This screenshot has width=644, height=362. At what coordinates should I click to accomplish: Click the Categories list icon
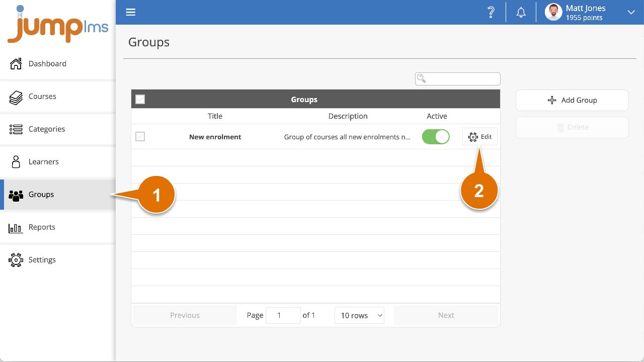point(16,129)
